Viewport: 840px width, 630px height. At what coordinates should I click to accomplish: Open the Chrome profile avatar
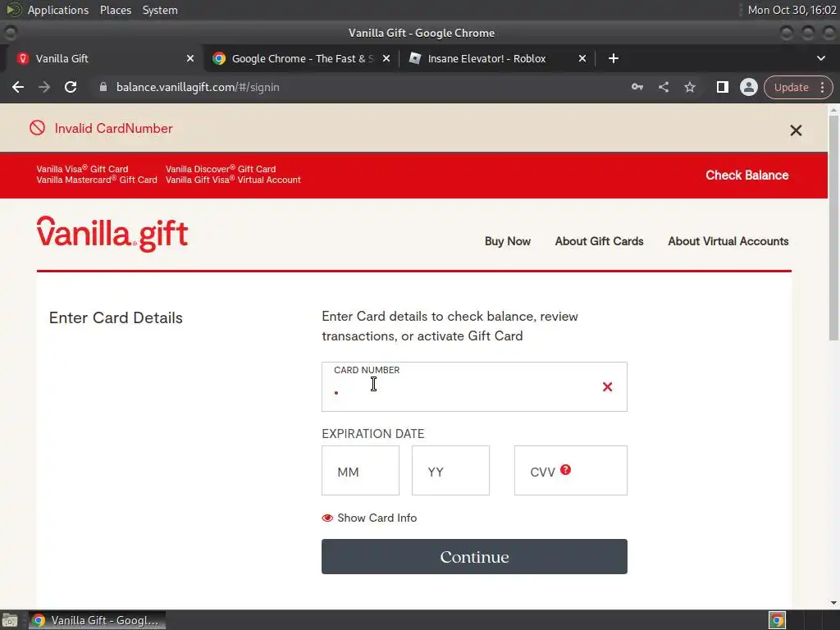click(748, 87)
